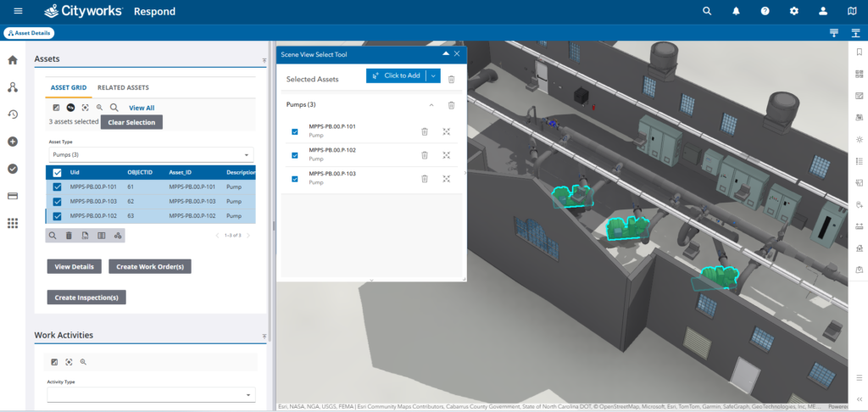Screen dimensions: 868x412
Task: Open the Asset Type dropdown
Action: tap(151, 154)
